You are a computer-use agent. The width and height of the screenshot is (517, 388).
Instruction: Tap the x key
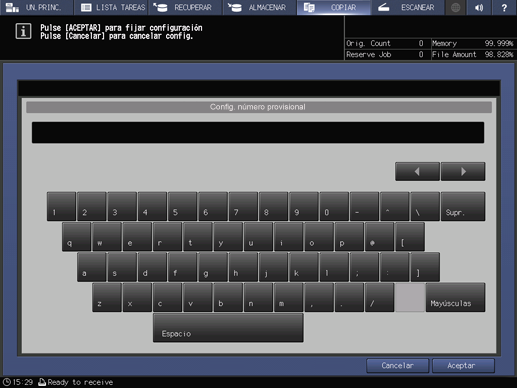(137, 297)
